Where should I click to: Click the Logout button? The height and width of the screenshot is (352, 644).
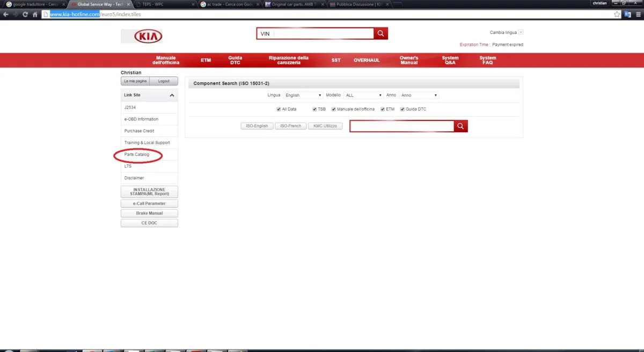pos(164,81)
